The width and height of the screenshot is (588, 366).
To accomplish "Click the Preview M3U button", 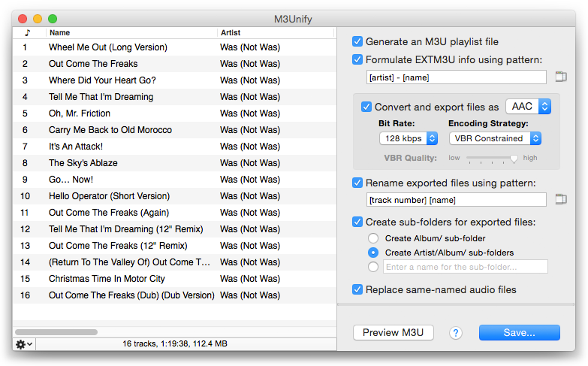I will click(x=393, y=333).
